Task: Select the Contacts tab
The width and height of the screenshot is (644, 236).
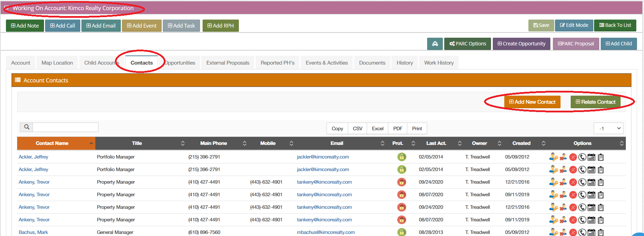Action: (141, 63)
